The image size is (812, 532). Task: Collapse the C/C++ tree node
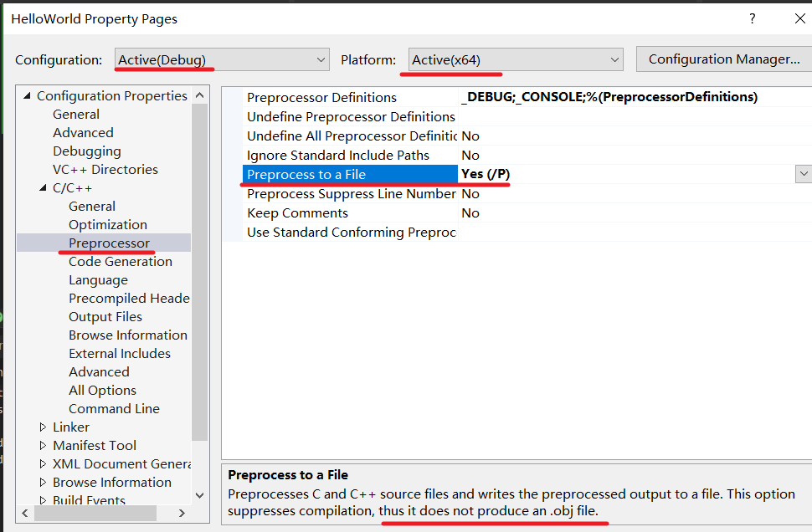(44, 188)
